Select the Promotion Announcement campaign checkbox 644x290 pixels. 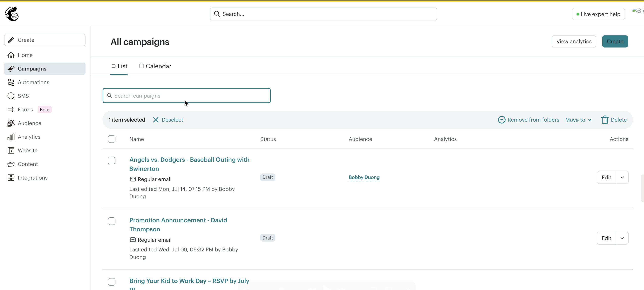[112, 221]
